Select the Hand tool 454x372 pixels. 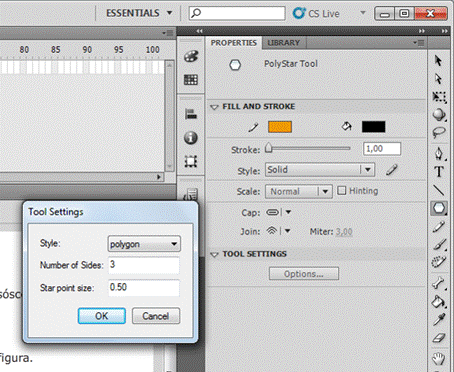pyautogui.click(x=439, y=358)
